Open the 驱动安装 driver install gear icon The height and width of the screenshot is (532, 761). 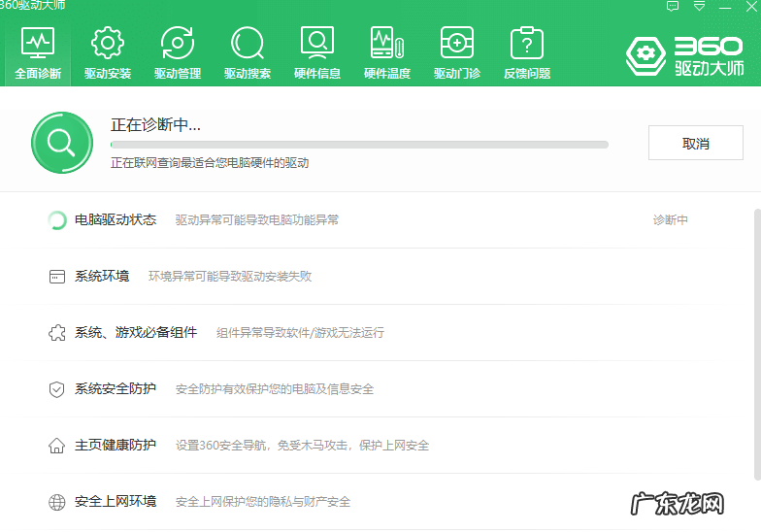[108, 43]
